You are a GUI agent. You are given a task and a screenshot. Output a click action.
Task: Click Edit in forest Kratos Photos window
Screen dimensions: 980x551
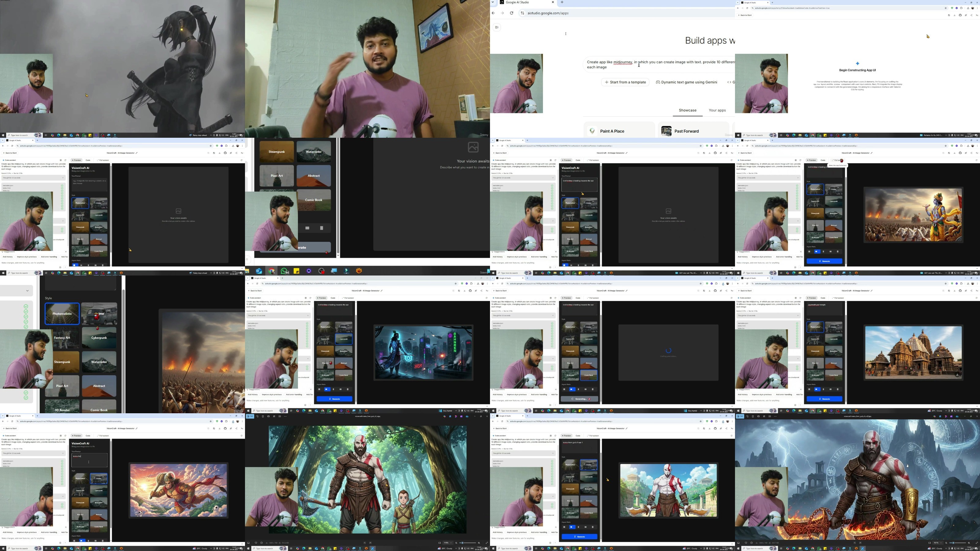(x=250, y=416)
